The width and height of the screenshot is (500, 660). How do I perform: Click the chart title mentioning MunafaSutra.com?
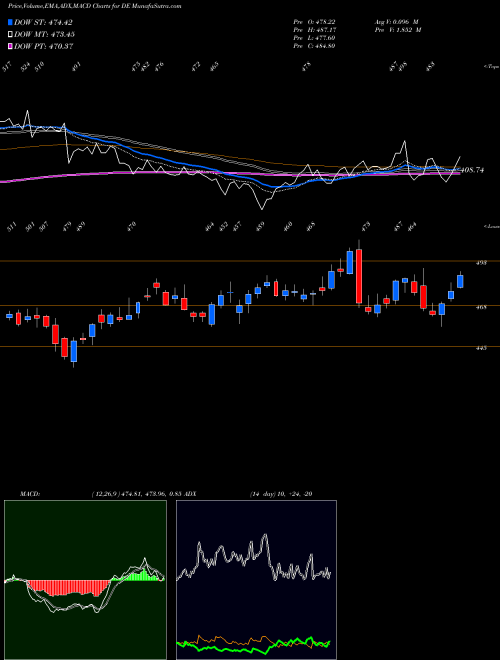tap(95, 6)
